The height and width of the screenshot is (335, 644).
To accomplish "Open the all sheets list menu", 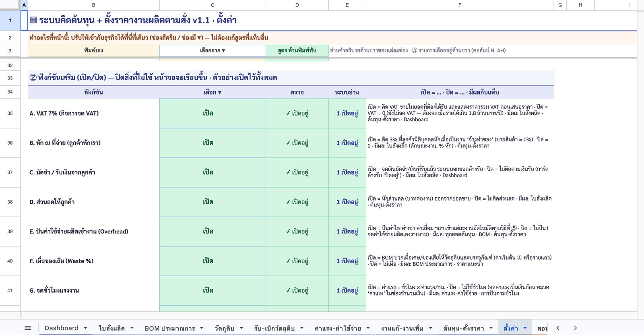I will point(27,328).
